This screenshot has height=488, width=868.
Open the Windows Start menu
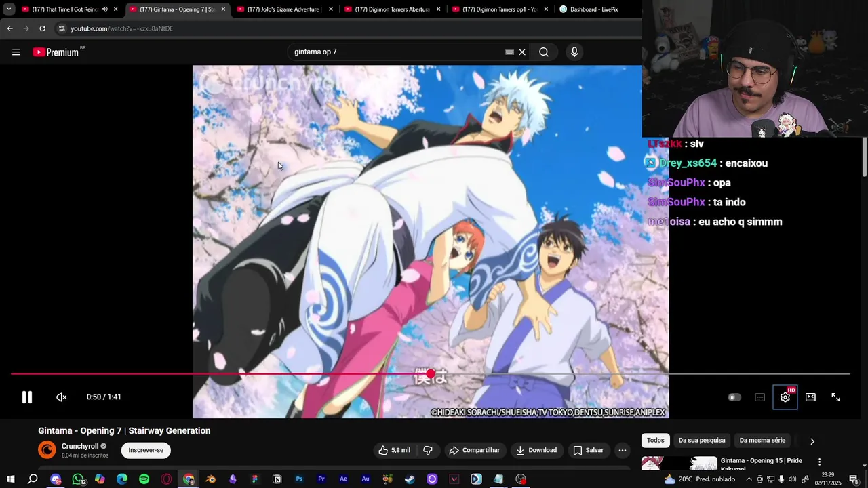(x=11, y=479)
